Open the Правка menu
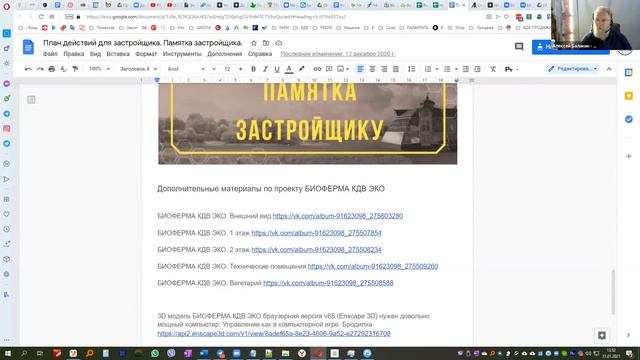The height and width of the screenshot is (360, 640). click(x=74, y=54)
